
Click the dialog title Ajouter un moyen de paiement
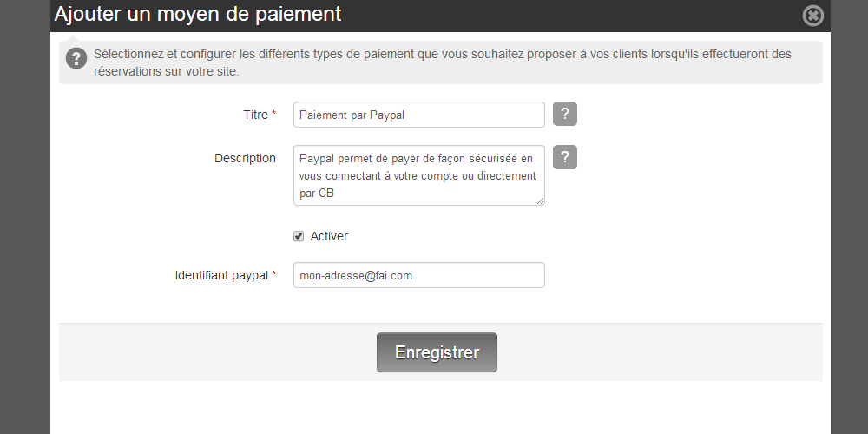tap(198, 14)
